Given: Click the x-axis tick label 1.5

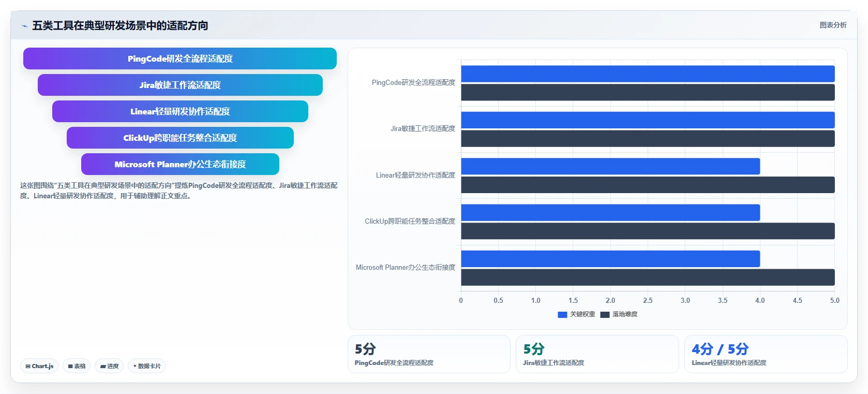Looking at the screenshot, I should pyautogui.click(x=573, y=300).
